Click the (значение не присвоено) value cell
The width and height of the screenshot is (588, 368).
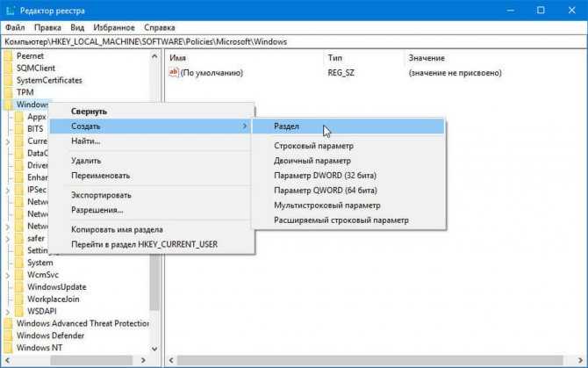[455, 73]
